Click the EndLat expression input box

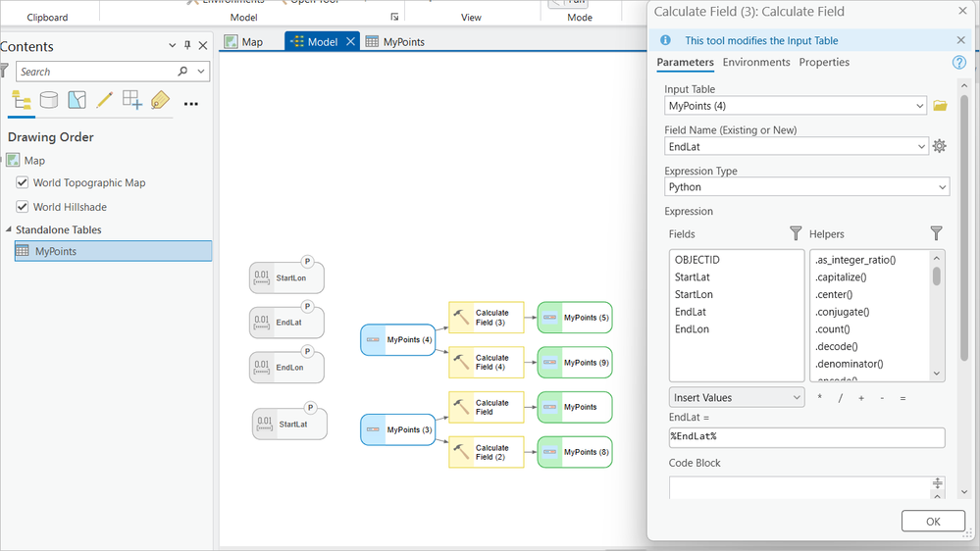click(807, 437)
